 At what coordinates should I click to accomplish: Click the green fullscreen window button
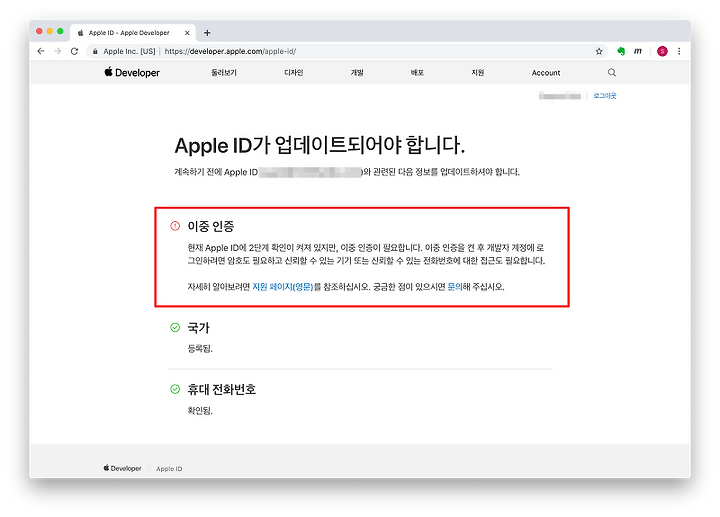[x=60, y=31]
